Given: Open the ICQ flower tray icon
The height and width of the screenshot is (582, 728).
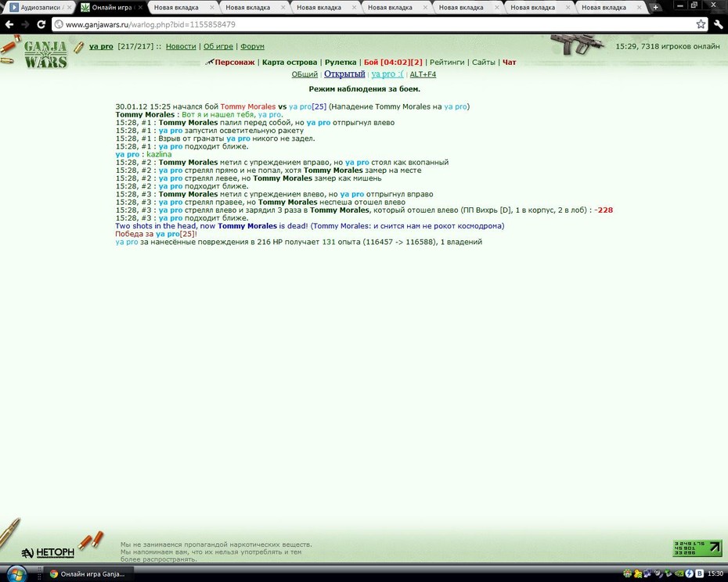Looking at the screenshot, I should tap(627, 573).
